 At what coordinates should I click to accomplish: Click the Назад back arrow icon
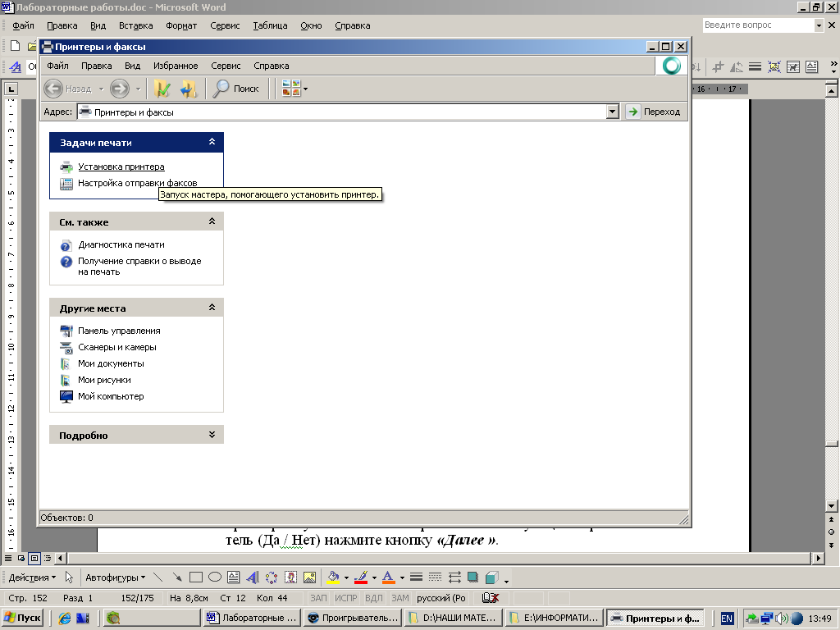click(x=53, y=89)
